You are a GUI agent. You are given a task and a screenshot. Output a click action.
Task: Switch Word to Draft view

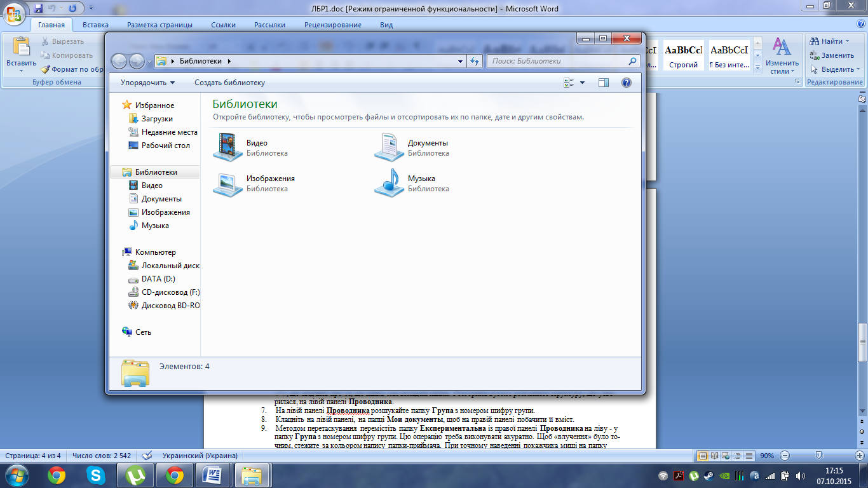749,456
